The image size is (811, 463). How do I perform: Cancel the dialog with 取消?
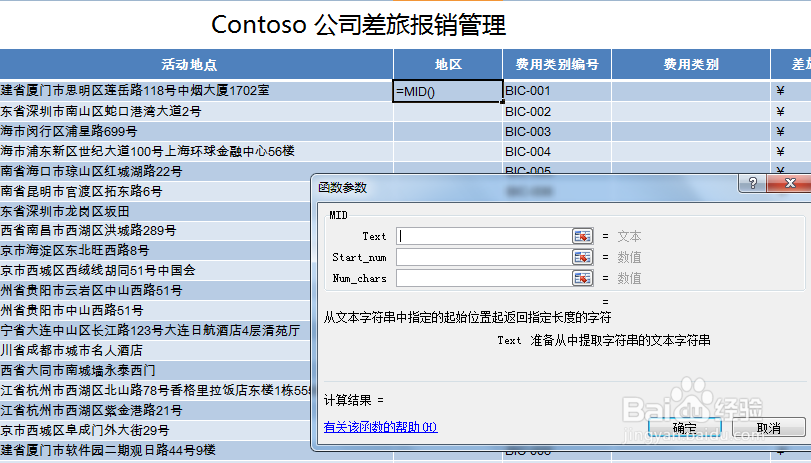point(769,428)
